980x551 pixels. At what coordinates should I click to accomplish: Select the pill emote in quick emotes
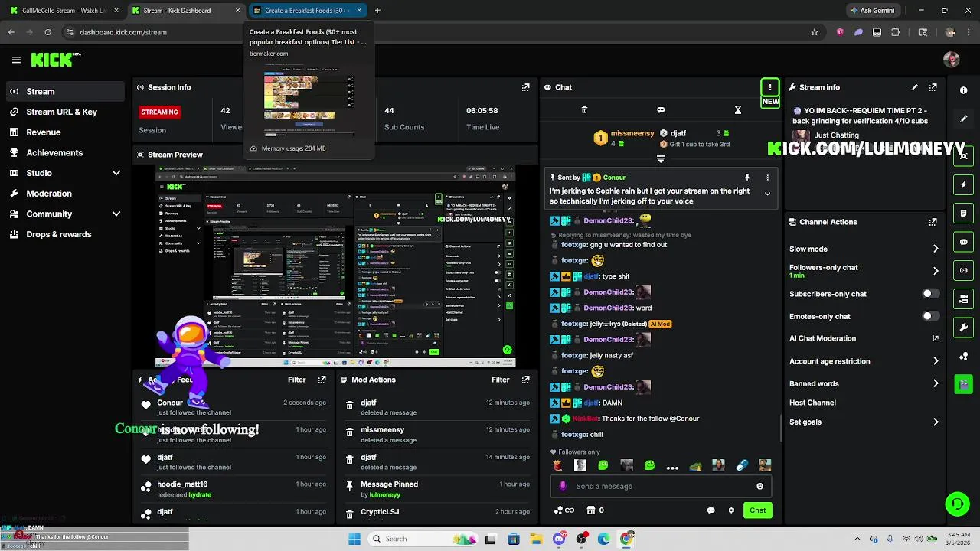(x=741, y=465)
